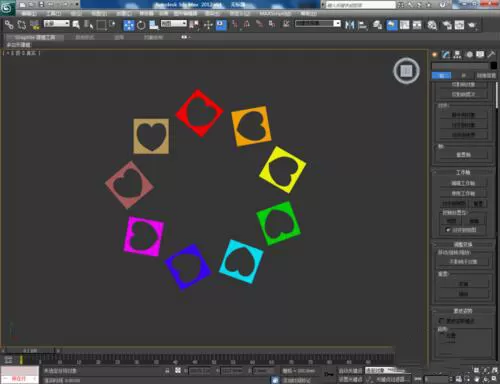500x384 pixels.
Task: Click the ViewCube top face
Action: pyautogui.click(x=406, y=71)
